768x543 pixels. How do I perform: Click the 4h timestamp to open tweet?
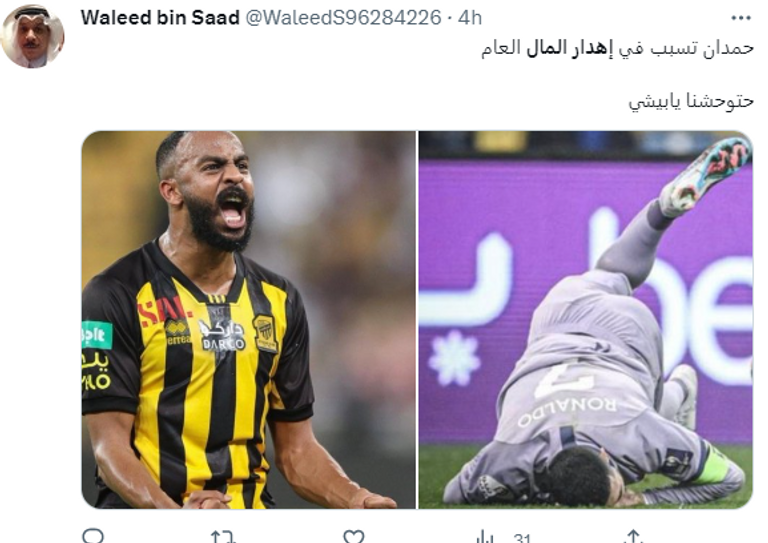pos(470,18)
